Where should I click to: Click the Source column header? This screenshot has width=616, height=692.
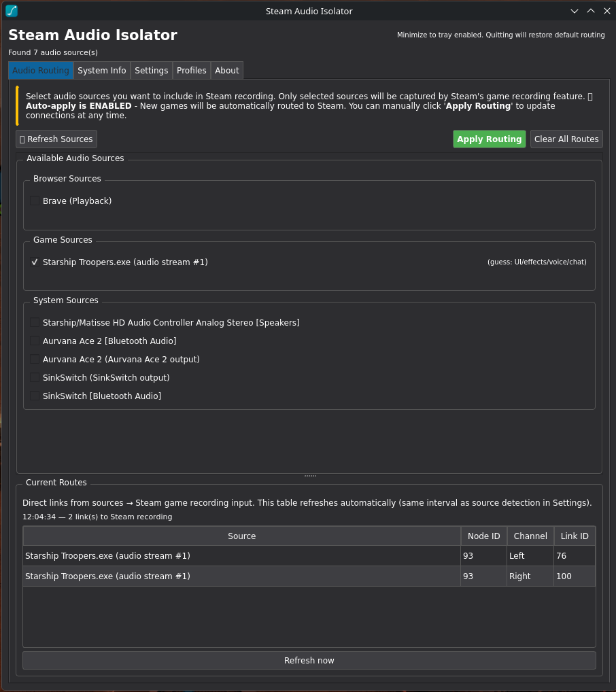click(x=241, y=536)
